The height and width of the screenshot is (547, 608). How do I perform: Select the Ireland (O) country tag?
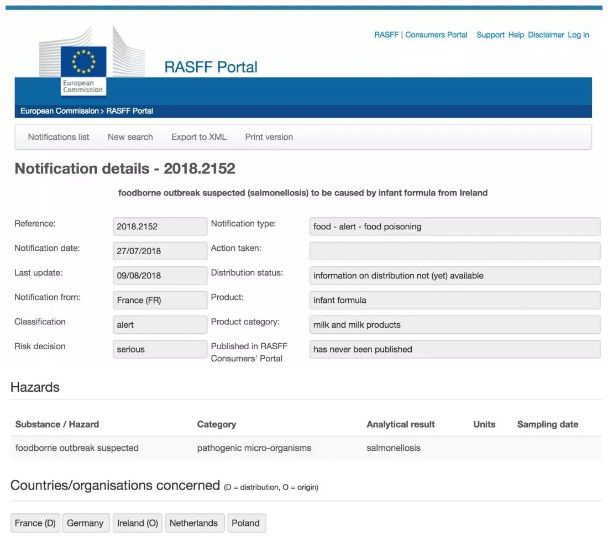tap(138, 523)
